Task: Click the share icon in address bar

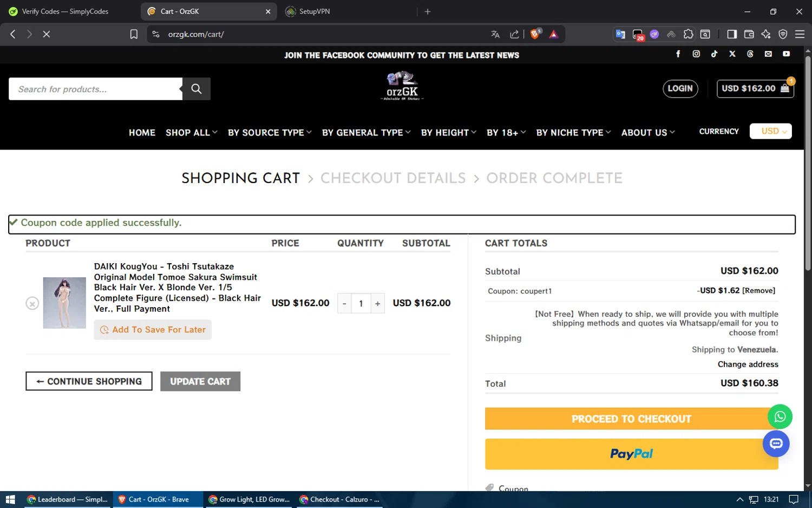Action: [514, 34]
